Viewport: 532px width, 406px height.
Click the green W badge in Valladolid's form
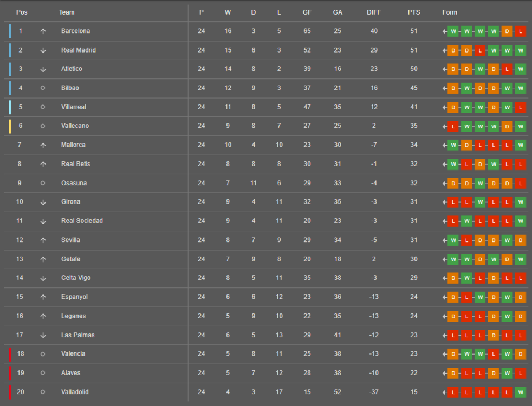click(521, 392)
